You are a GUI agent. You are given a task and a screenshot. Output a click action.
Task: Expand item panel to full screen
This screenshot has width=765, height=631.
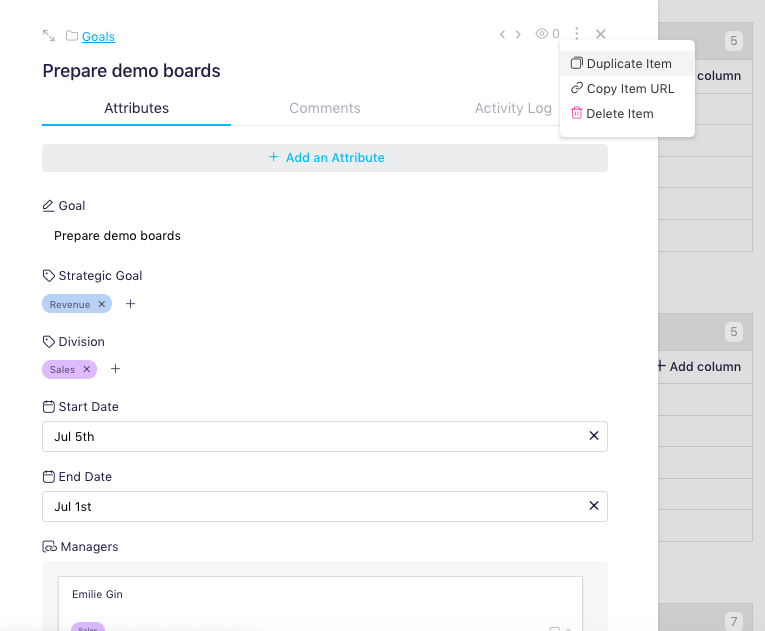click(48, 36)
